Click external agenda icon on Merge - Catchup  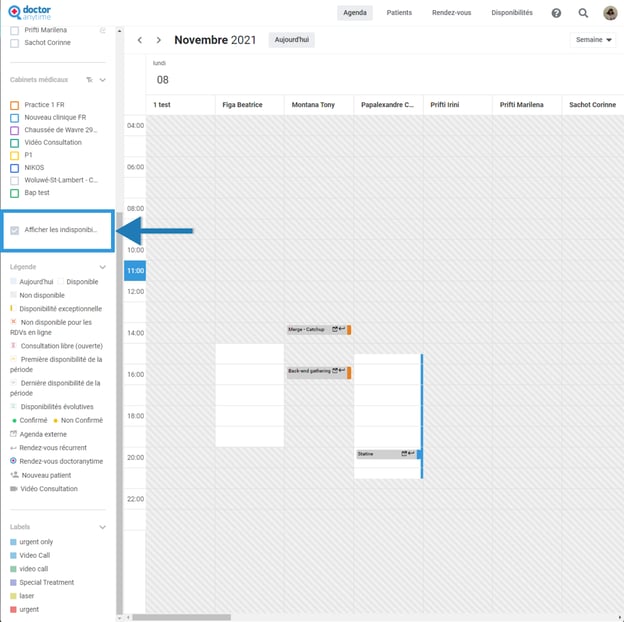click(335, 329)
